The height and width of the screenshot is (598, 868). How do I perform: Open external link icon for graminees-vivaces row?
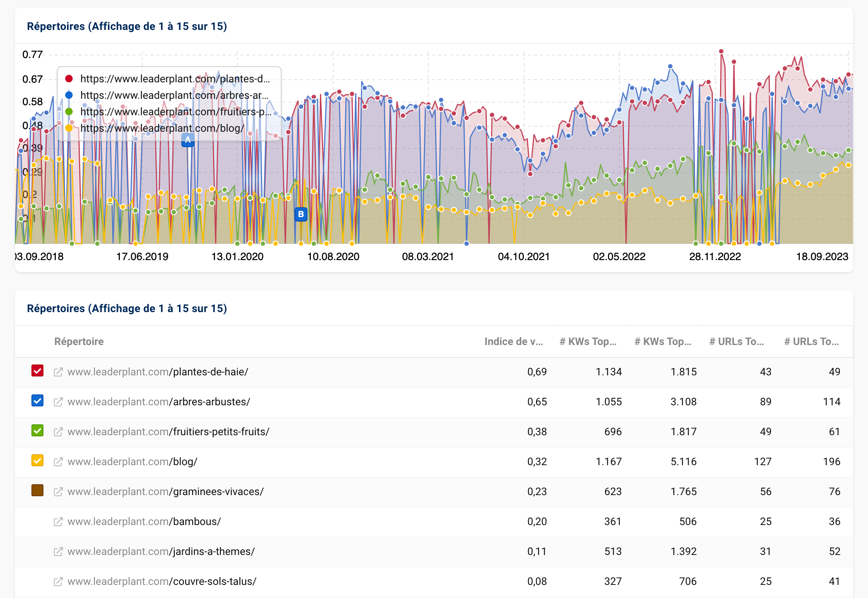click(58, 492)
